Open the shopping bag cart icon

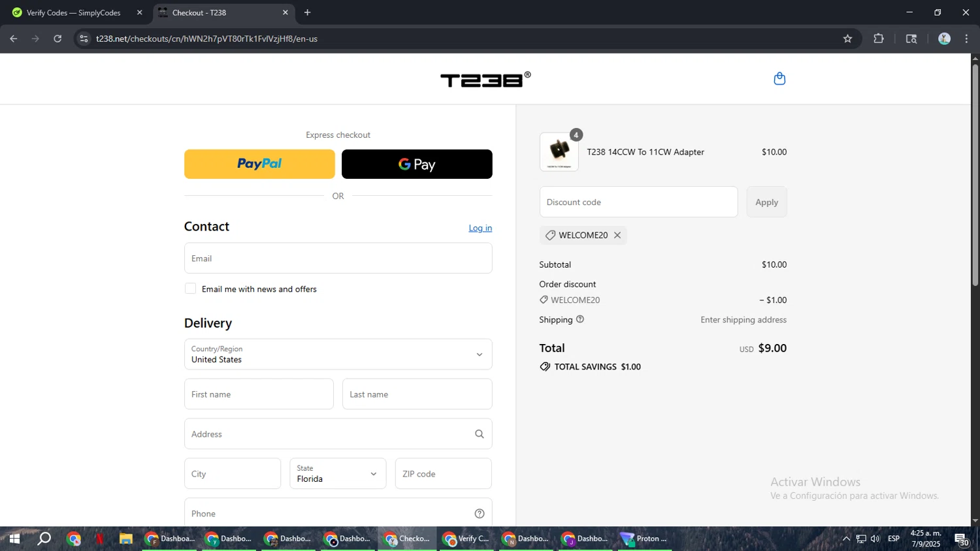pyautogui.click(x=779, y=79)
